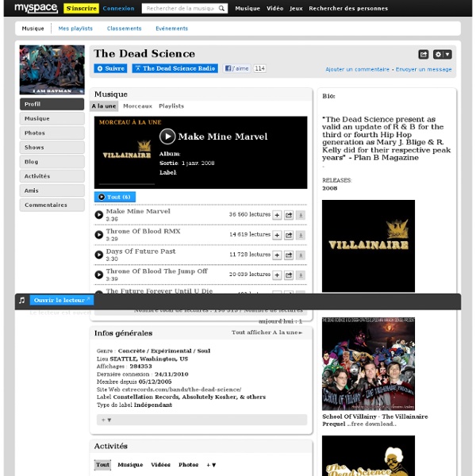Play Throne Of Blood The Jump Off

[99, 274]
